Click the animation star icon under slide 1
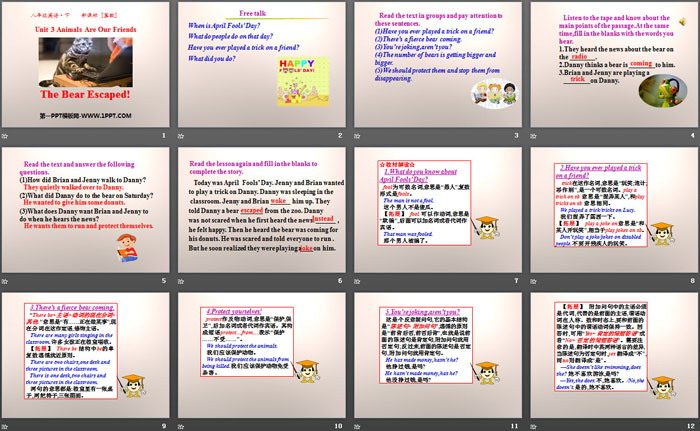 5,136
